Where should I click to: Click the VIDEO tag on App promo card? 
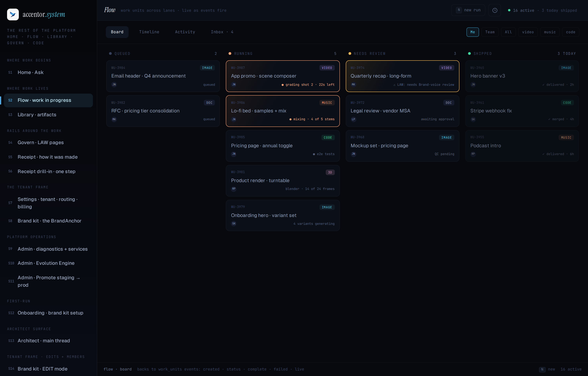[x=327, y=68]
